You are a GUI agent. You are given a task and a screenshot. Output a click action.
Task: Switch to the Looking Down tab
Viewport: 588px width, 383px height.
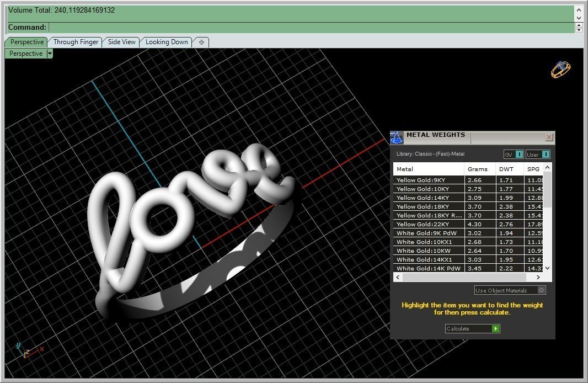pos(167,42)
